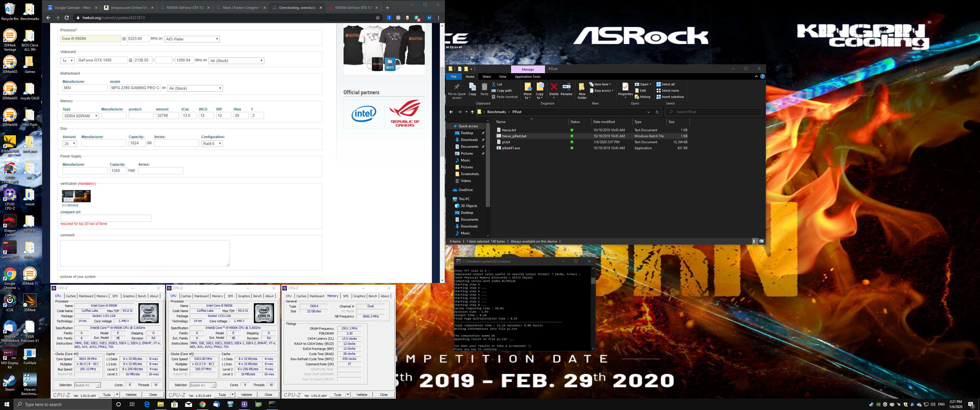This screenshot has width=980, height=410.
Task: Open disk Configuration dropdown Raid-0
Action: coord(212,143)
